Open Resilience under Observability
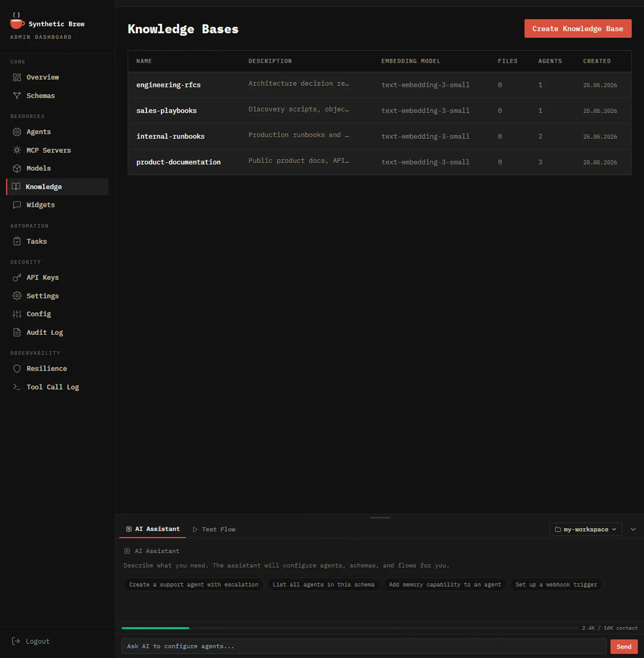 pyautogui.click(x=58, y=369)
